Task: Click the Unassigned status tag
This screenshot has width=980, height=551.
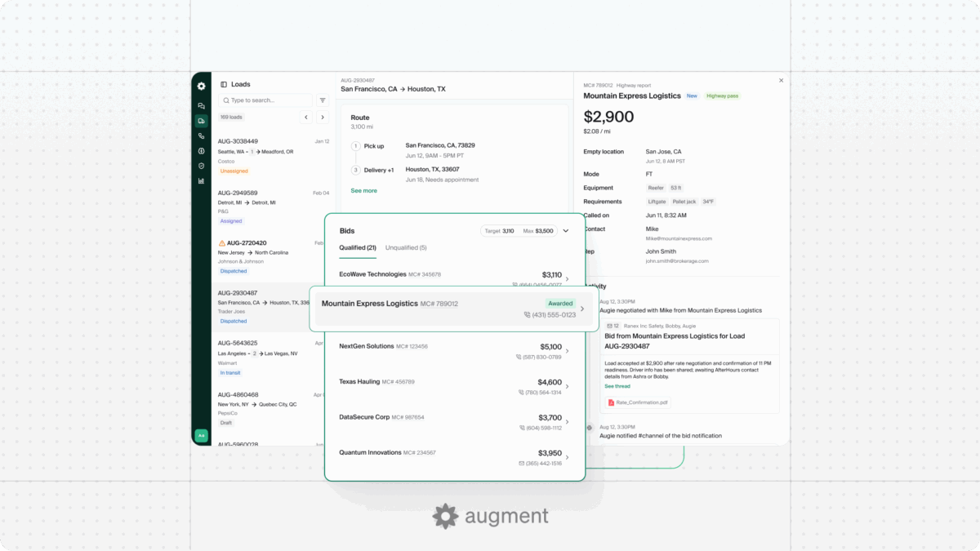Action: pos(234,171)
